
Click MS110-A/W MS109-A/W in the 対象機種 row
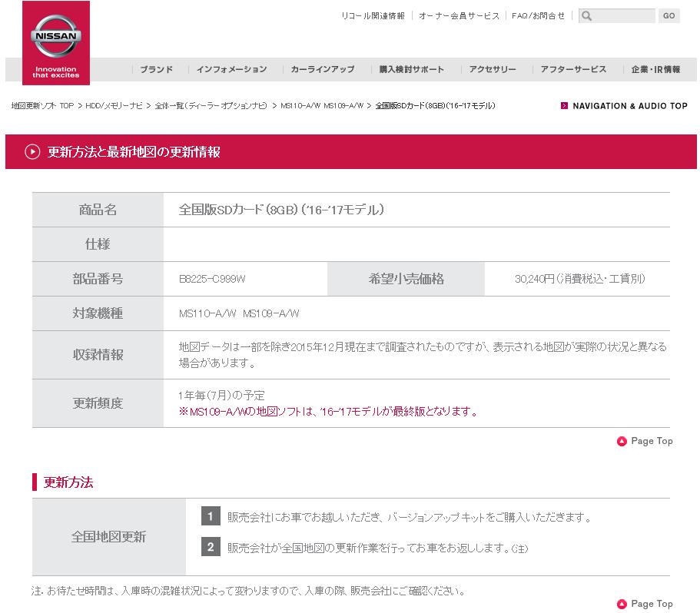click(x=239, y=313)
